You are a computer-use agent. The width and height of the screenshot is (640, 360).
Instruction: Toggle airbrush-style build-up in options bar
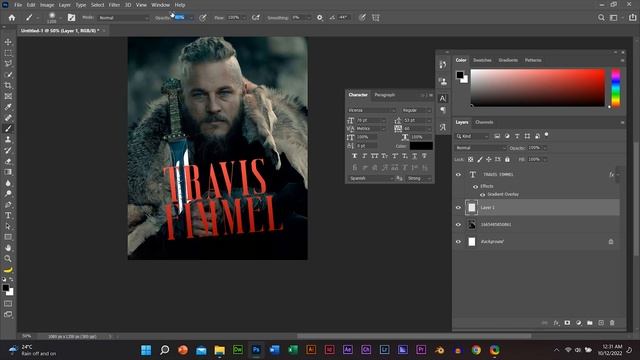pos(256,18)
